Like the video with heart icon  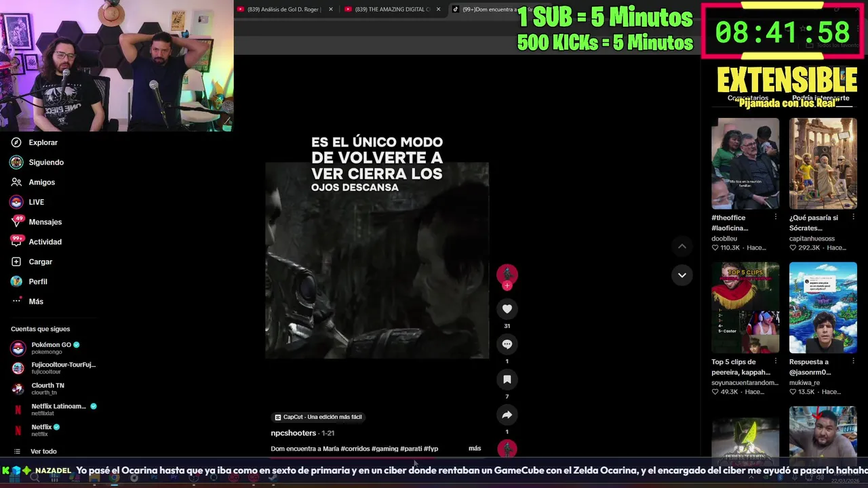point(507,309)
